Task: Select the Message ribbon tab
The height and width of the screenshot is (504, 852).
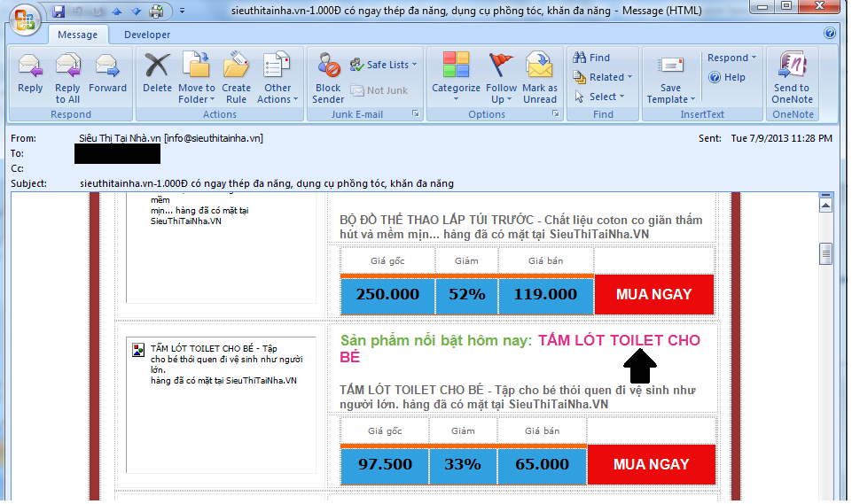Action: point(77,35)
